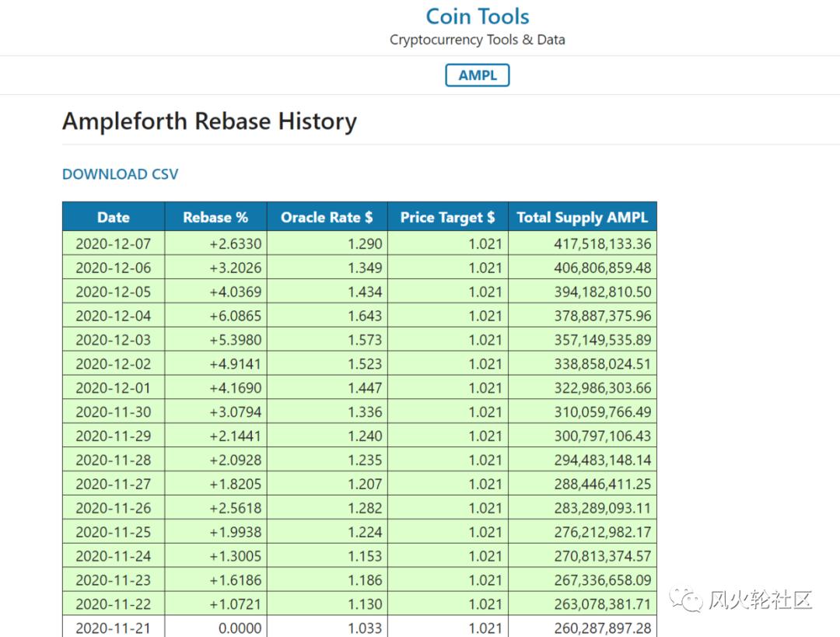Click rebase value +2.1441
Image resolution: width=840 pixels, height=637 pixels.
point(235,436)
